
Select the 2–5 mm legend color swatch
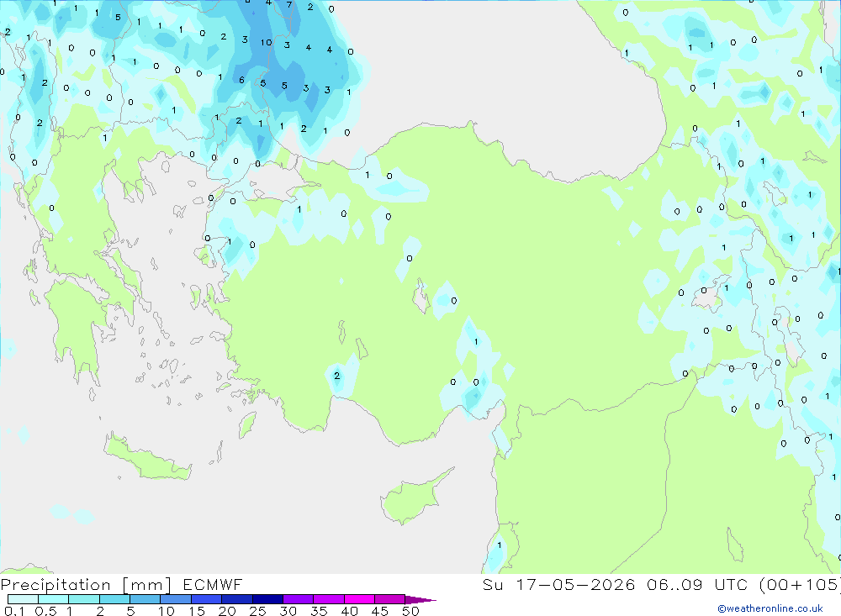pyautogui.click(x=114, y=599)
